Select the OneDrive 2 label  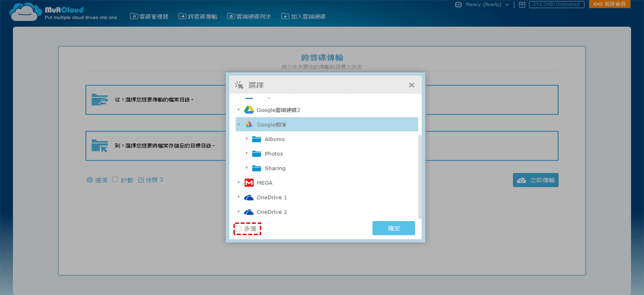click(x=272, y=212)
